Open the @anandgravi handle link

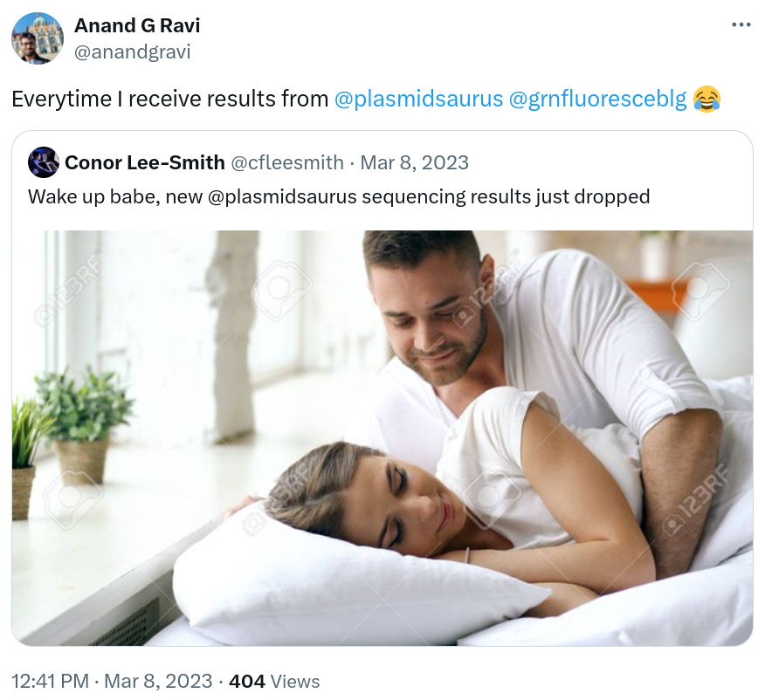point(132,51)
